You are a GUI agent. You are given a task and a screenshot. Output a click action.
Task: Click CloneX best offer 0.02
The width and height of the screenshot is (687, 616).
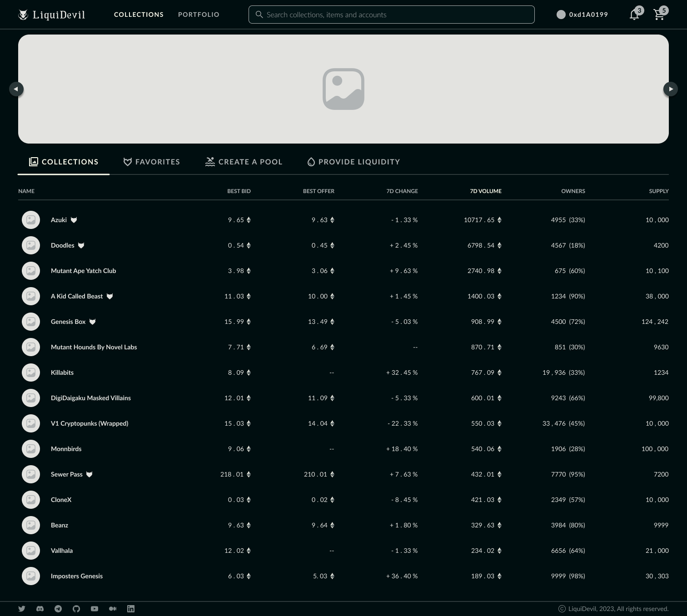pyautogui.click(x=323, y=500)
